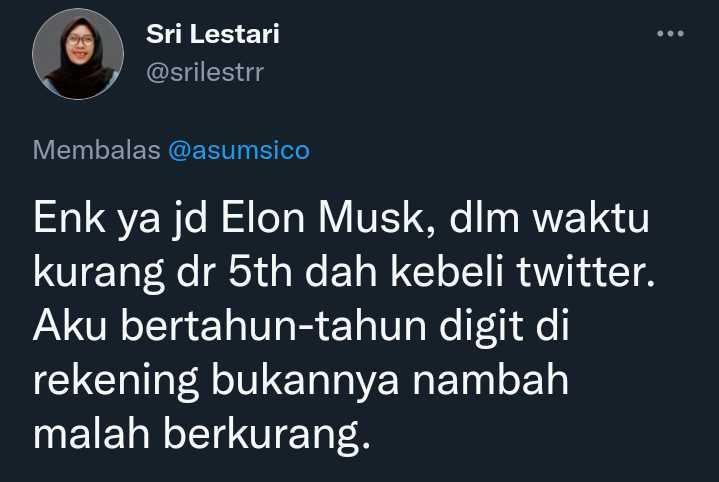
Task: Click the Membalas reply label
Action: pos(96,150)
